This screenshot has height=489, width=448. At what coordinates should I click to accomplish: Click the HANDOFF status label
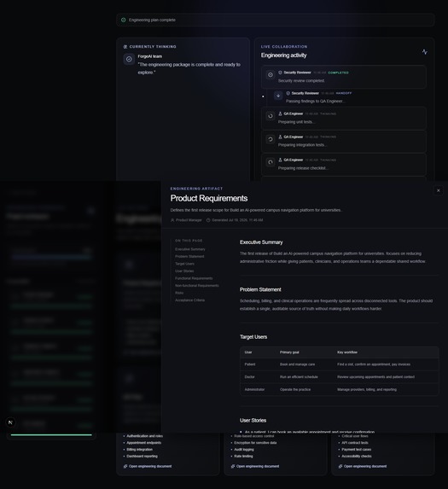pyautogui.click(x=344, y=93)
